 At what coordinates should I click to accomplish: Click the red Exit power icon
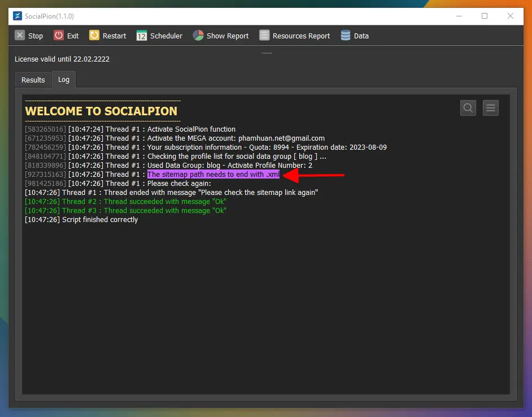coord(59,36)
